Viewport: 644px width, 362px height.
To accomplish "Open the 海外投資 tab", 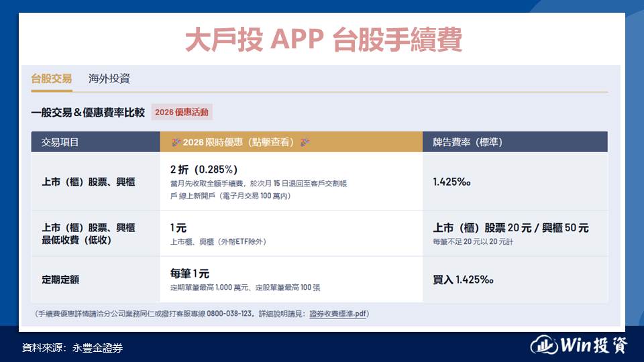I will (109, 78).
